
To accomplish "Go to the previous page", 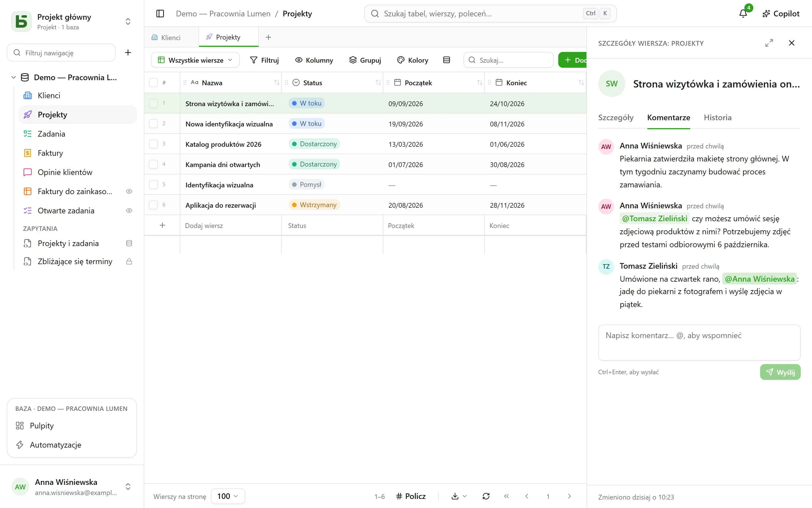I will coord(527,496).
